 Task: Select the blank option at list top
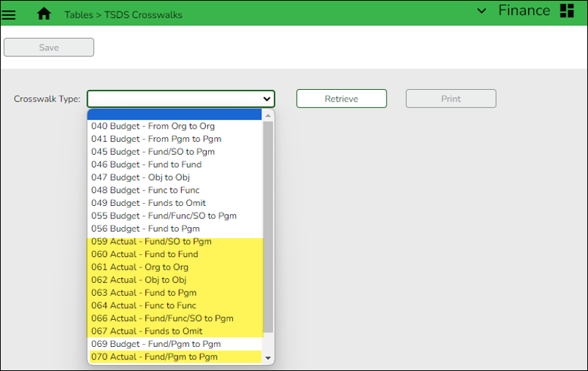pyautogui.click(x=175, y=115)
